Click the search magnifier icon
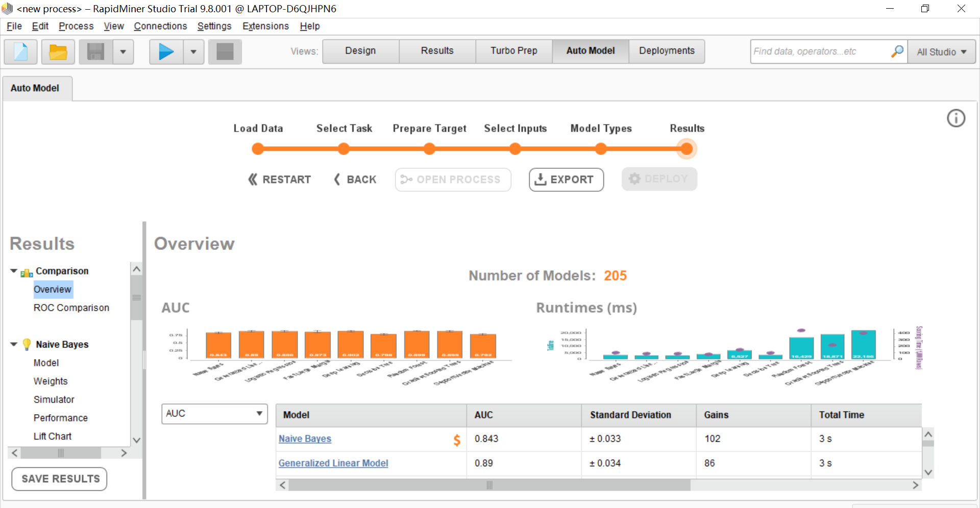This screenshot has height=508, width=980. 897,52
